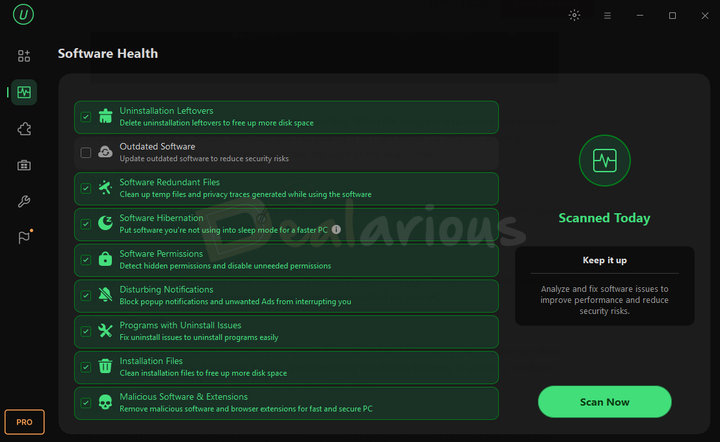Screen dimensions: 720x442
Task: Click the Malicious Software skull icon
Action: click(105, 402)
